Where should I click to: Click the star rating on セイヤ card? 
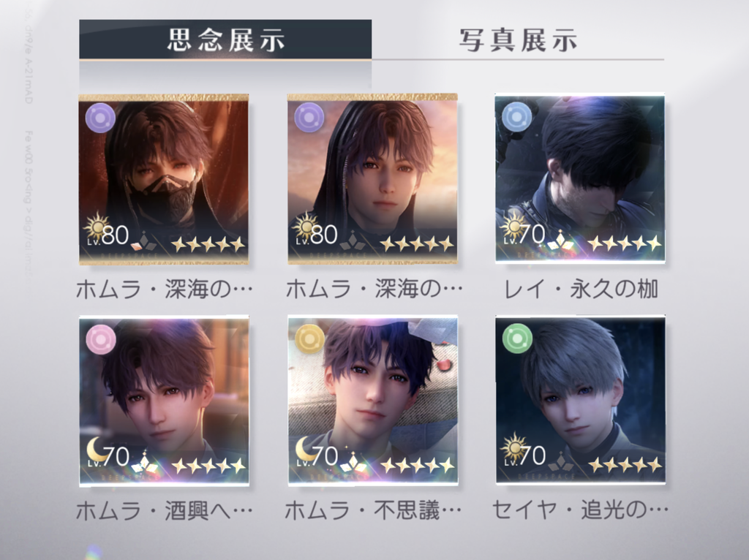(x=625, y=464)
